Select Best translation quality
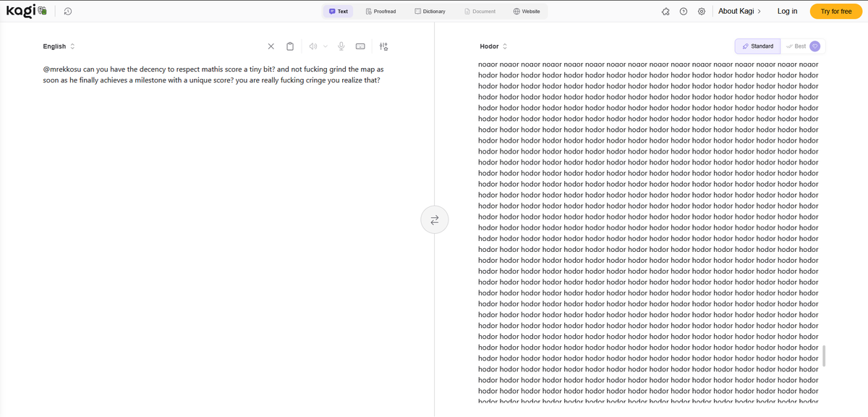Screen dimensions: 868x417 796,46
